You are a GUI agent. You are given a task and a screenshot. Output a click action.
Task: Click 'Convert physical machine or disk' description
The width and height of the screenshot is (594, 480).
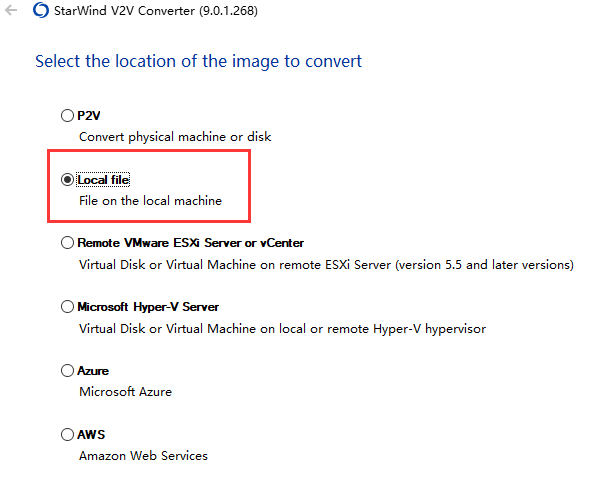click(x=175, y=137)
